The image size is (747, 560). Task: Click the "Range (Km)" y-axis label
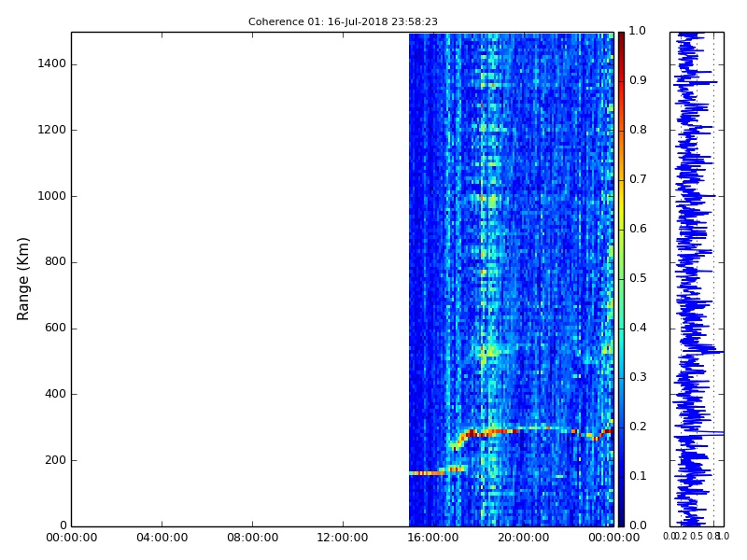click(24, 278)
